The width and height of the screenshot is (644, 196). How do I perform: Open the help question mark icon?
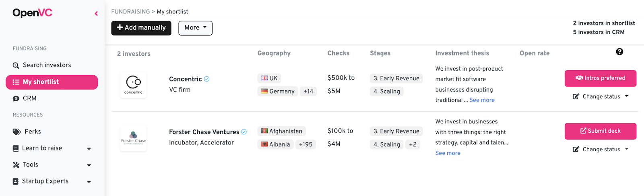point(619,52)
